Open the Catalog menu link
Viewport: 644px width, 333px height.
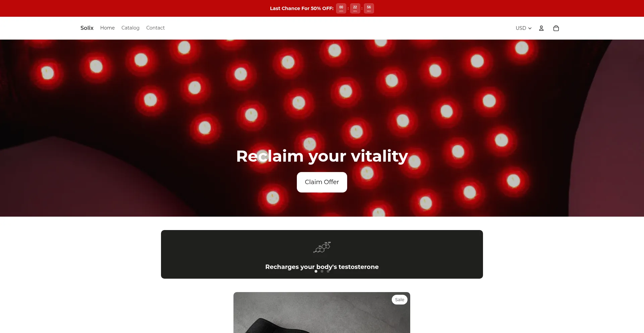130,28
